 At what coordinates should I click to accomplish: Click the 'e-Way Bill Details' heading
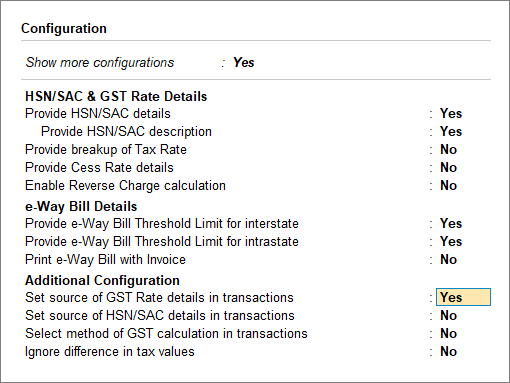(81, 206)
